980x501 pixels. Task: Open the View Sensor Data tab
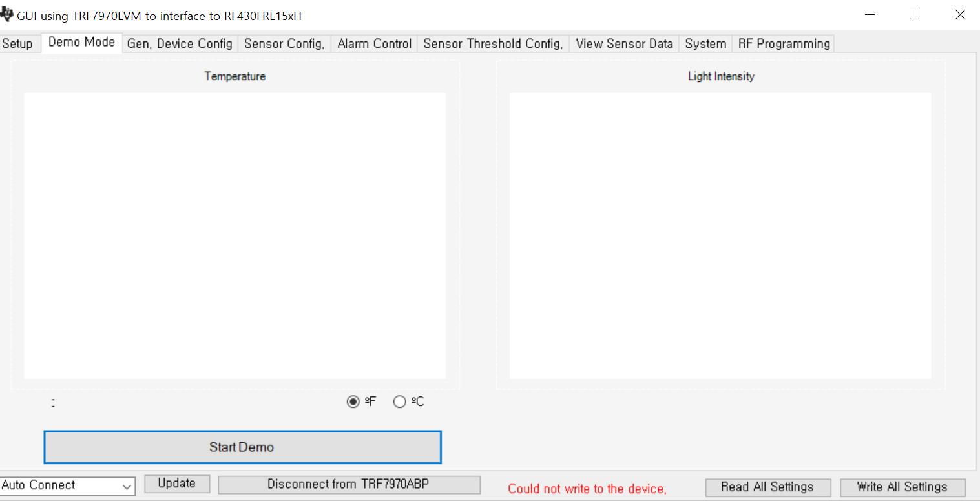(x=624, y=44)
